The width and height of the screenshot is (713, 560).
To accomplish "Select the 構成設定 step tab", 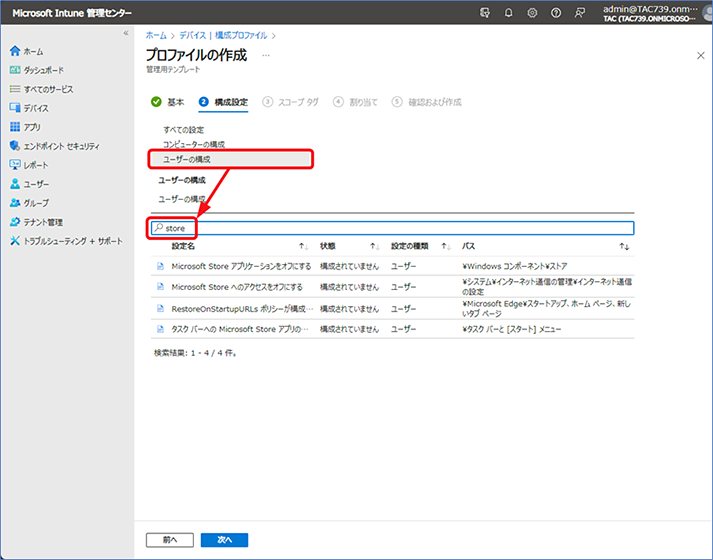I will coord(223,102).
